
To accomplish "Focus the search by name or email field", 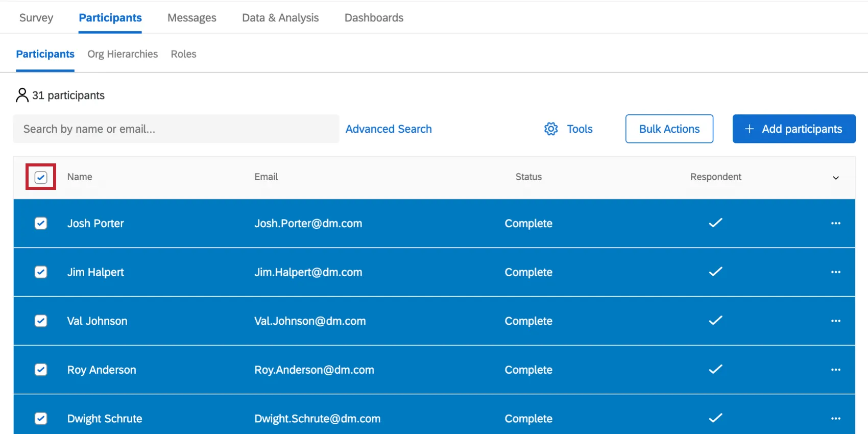I will pyautogui.click(x=176, y=129).
